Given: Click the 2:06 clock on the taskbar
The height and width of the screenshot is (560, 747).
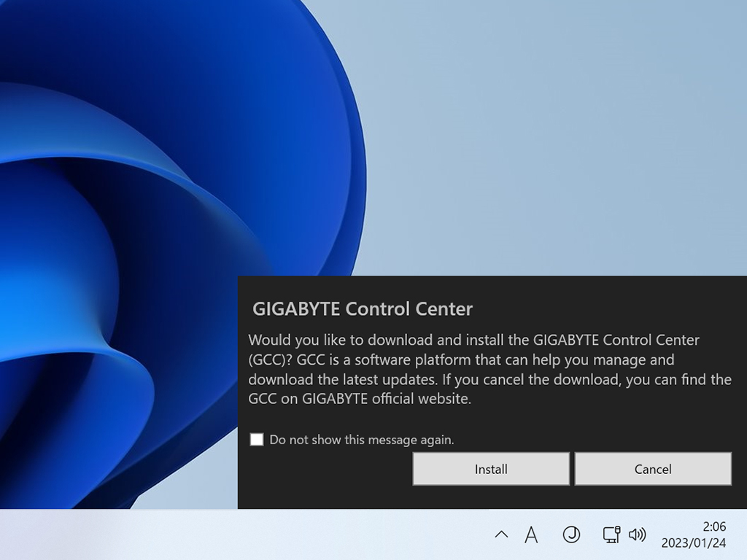Looking at the screenshot, I should 714,526.
